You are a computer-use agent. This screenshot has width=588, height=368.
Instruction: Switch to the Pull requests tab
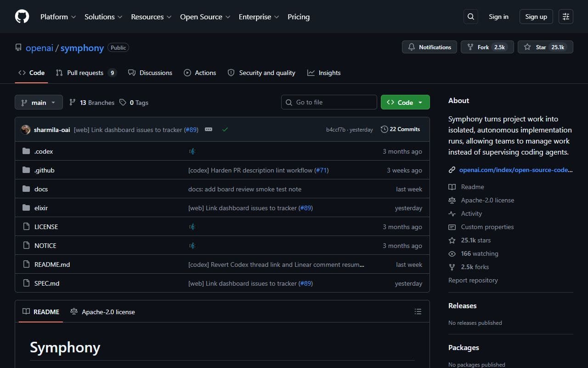[x=86, y=73]
